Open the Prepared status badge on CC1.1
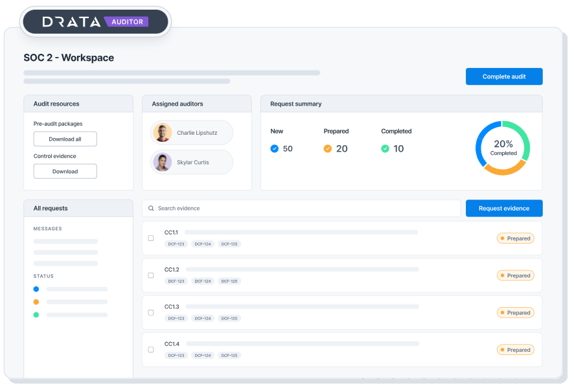 point(515,238)
